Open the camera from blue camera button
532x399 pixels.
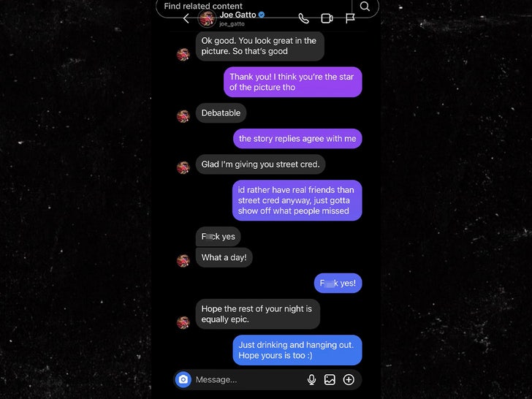(x=183, y=379)
